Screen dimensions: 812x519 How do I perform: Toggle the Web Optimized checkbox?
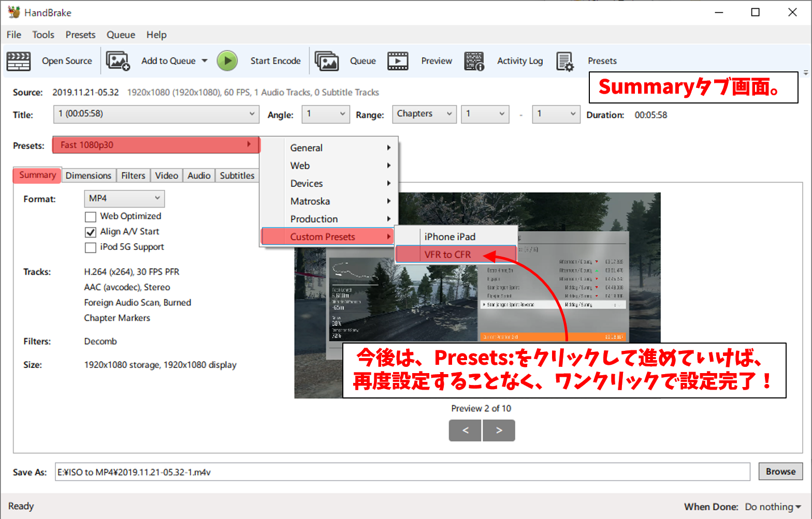[x=91, y=216]
